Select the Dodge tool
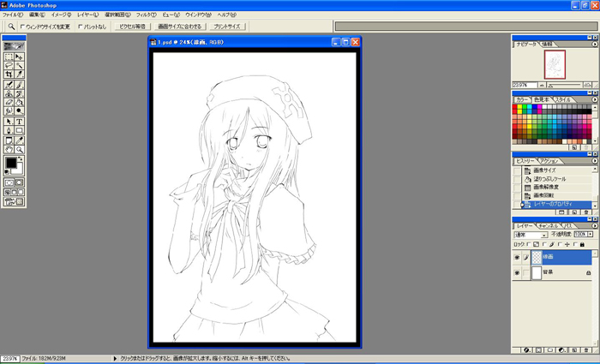This screenshot has height=364, width=600. pos(19,110)
